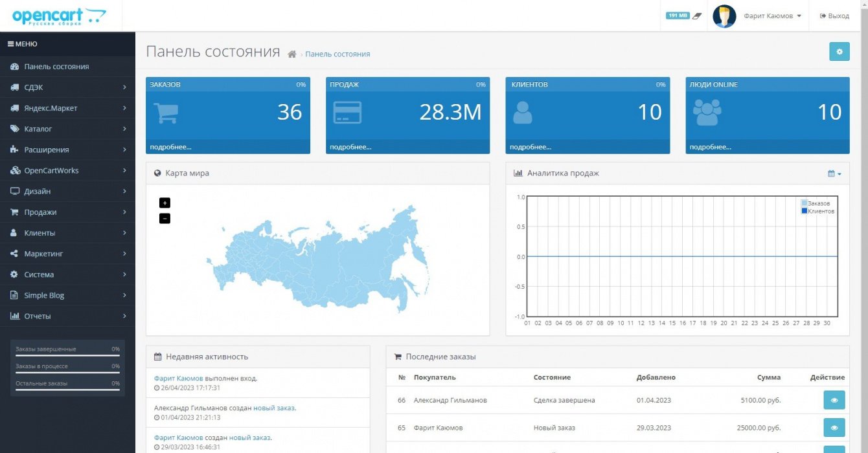Click the Заказы завершенные progress bar
The width and height of the screenshot is (868, 453).
click(x=67, y=355)
